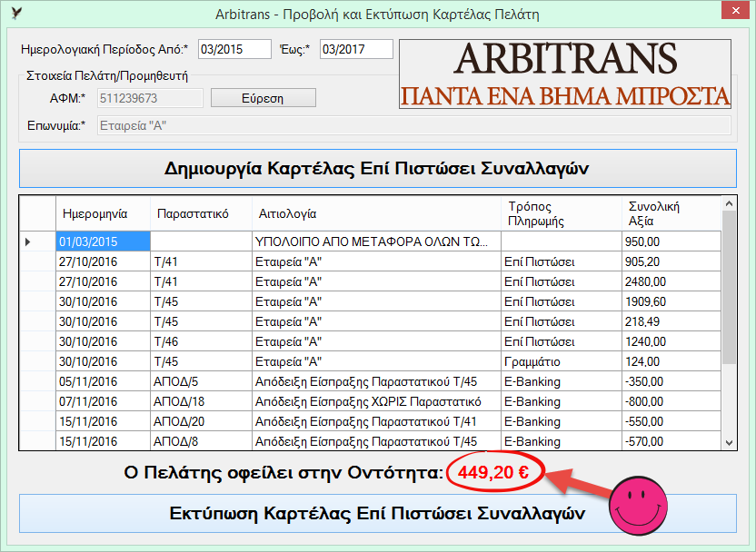Screen dimensions: 756x552
Task: Click the Εύρεση button
Action: 264,98
